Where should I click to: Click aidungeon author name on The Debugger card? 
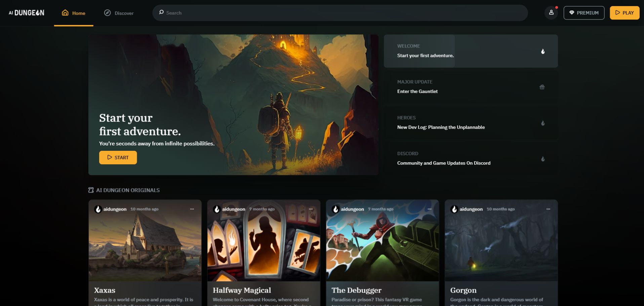(352, 209)
